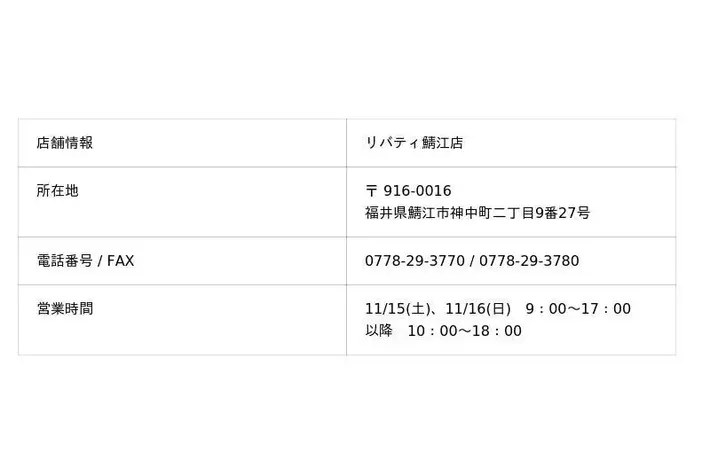Screen dimensions: 710x474
Task: Click the slash separating phone and fax numbers
Action: [472, 261]
